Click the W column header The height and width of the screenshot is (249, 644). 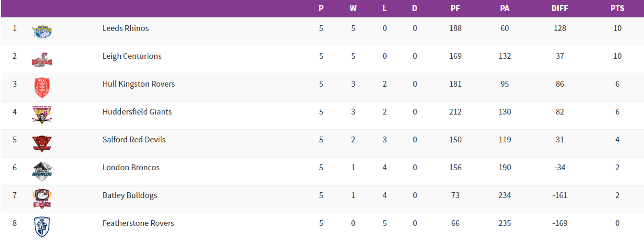tap(353, 8)
